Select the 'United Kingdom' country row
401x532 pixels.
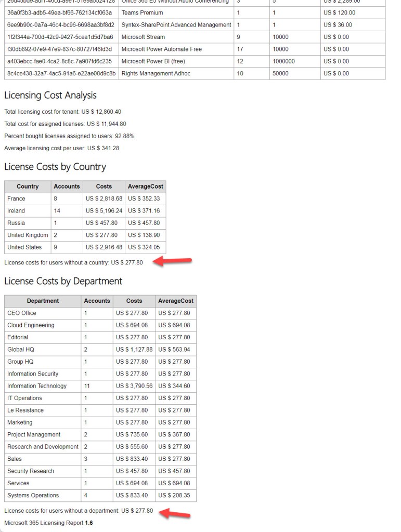(85, 235)
